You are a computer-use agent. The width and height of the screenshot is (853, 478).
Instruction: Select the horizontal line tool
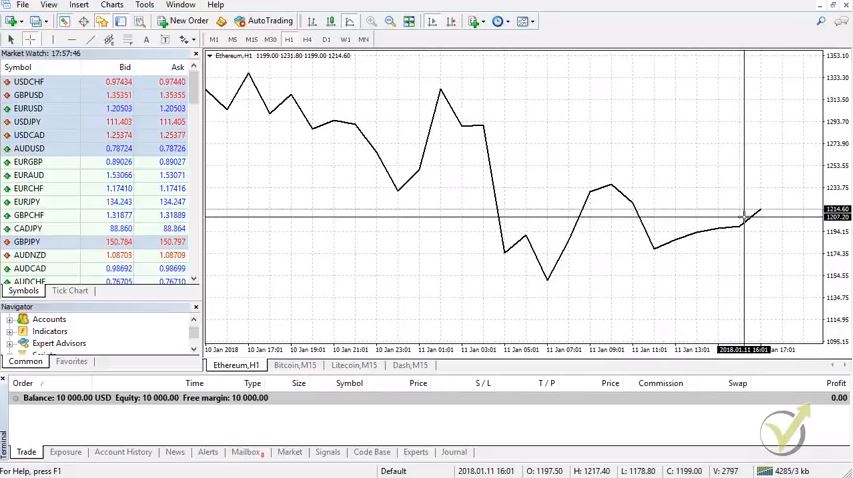click(x=72, y=39)
